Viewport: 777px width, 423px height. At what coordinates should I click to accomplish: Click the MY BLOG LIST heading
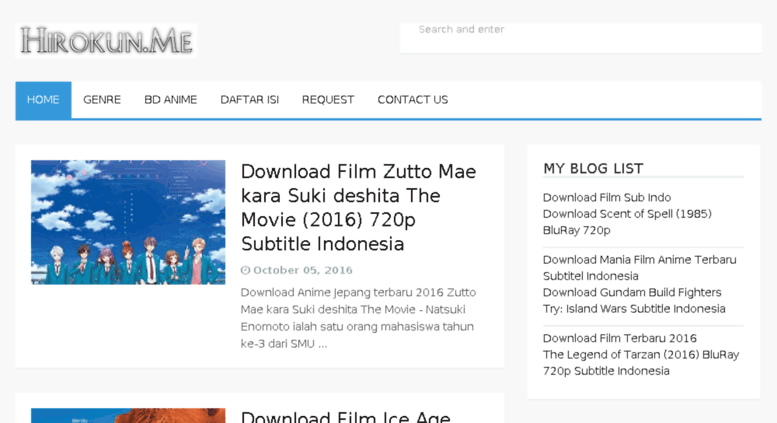[x=593, y=168]
